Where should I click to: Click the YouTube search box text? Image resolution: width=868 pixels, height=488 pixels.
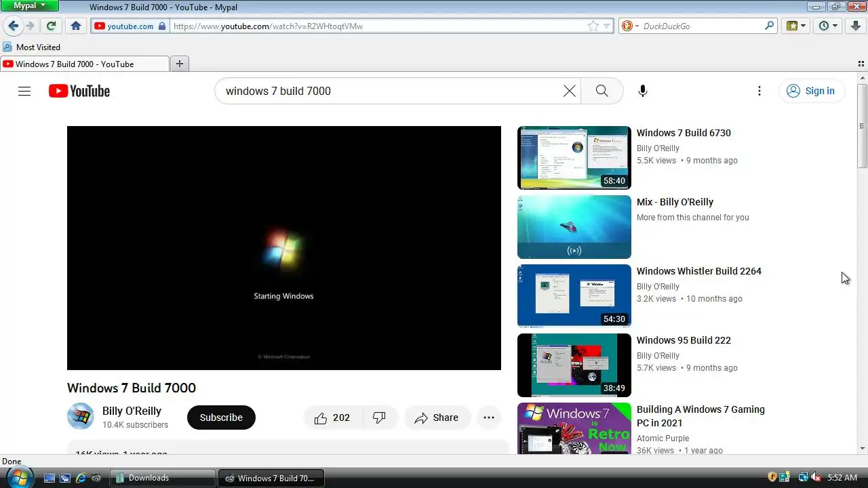tap(278, 91)
